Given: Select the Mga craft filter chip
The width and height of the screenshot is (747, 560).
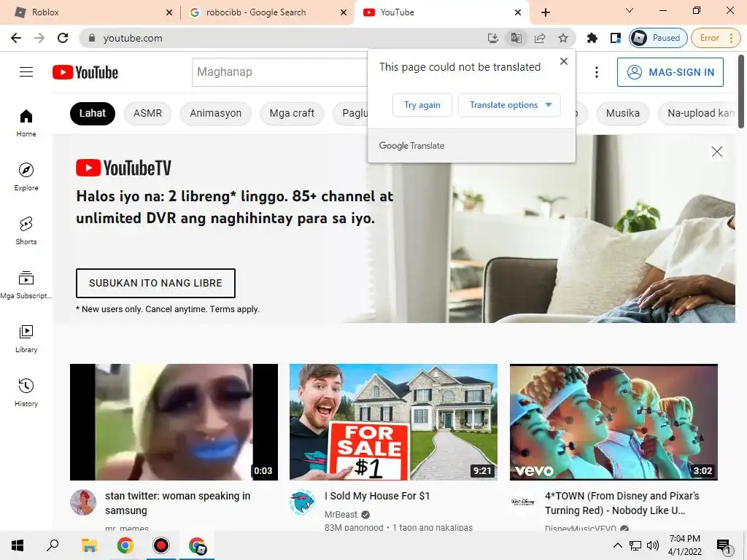Looking at the screenshot, I should point(292,113).
